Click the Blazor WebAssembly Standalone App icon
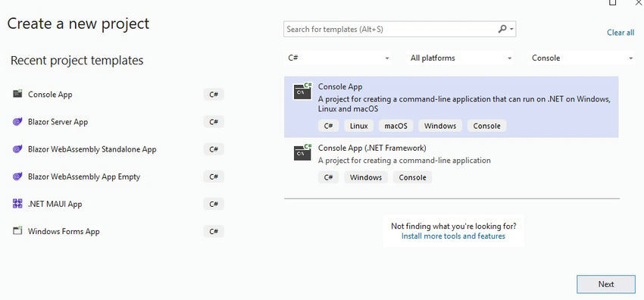This screenshot has height=300, width=644. tap(17, 149)
